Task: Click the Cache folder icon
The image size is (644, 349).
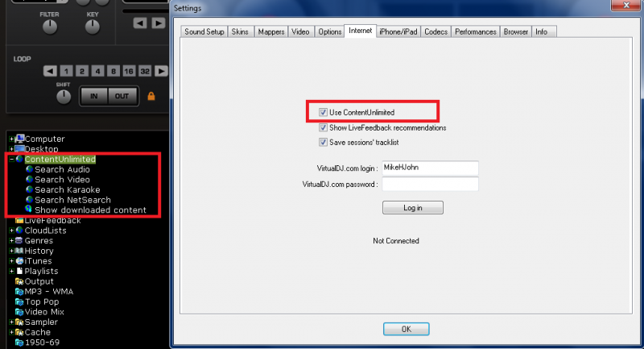Action: coord(19,332)
